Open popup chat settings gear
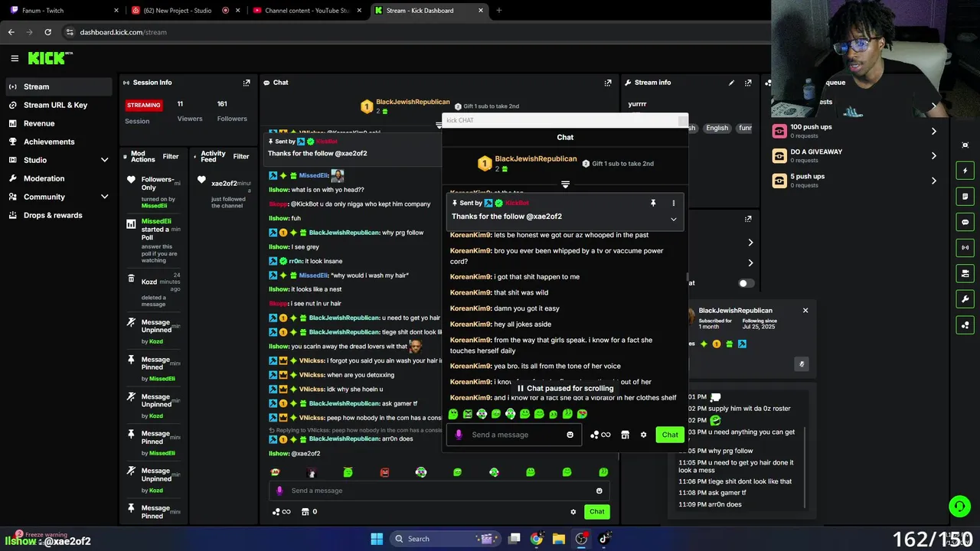 [643, 435]
